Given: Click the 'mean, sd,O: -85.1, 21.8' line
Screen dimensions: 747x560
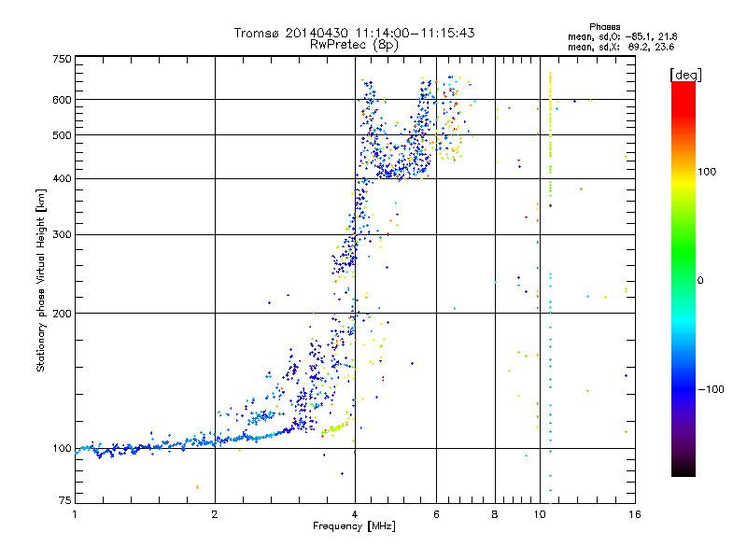Looking at the screenshot, I should (x=622, y=36).
